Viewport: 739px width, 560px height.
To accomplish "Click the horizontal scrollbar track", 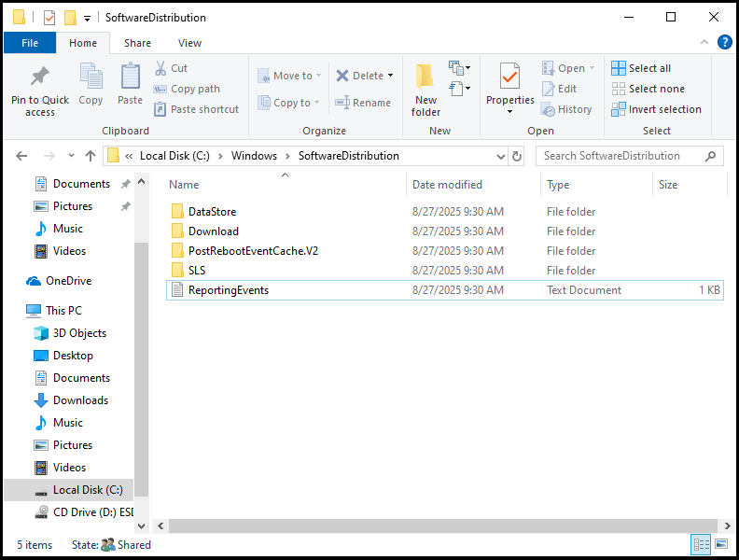I will (x=443, y=525).
